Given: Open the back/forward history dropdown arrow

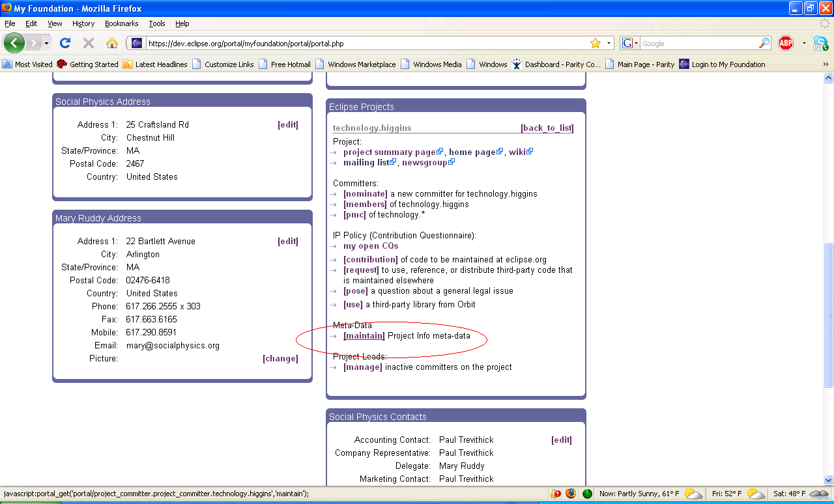Looking at the screenshot, I should [x=46, y=44].
